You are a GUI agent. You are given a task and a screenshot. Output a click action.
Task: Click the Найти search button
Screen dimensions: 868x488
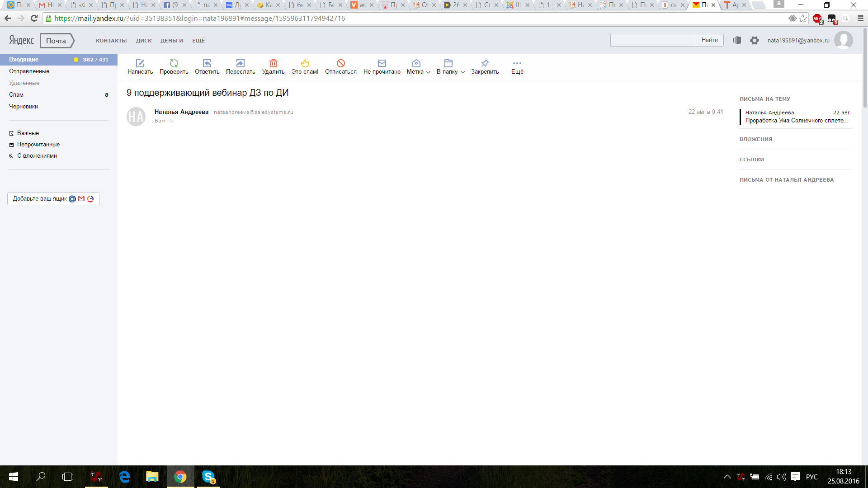pyautogui.click(x=709, y=40)
